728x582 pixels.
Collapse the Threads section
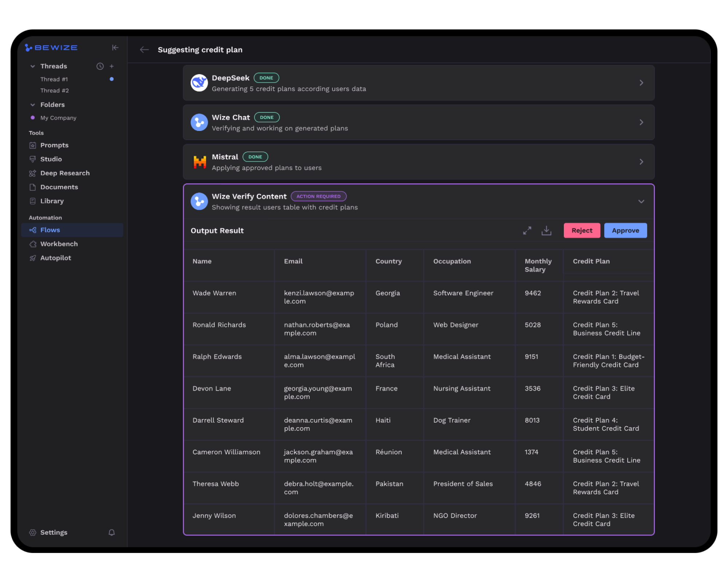[x=33, y=66]
